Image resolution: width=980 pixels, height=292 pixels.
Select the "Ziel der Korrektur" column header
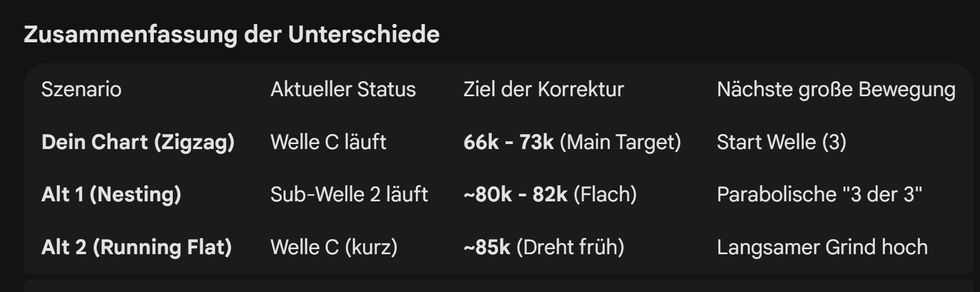click(544, 90)
